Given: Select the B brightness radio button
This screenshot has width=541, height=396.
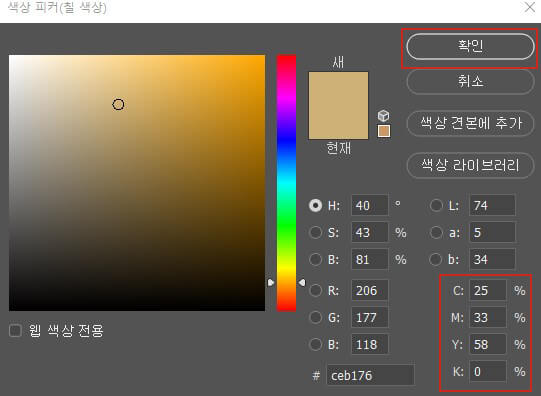Looking at the screenshot, I should (x=315, y=259).
